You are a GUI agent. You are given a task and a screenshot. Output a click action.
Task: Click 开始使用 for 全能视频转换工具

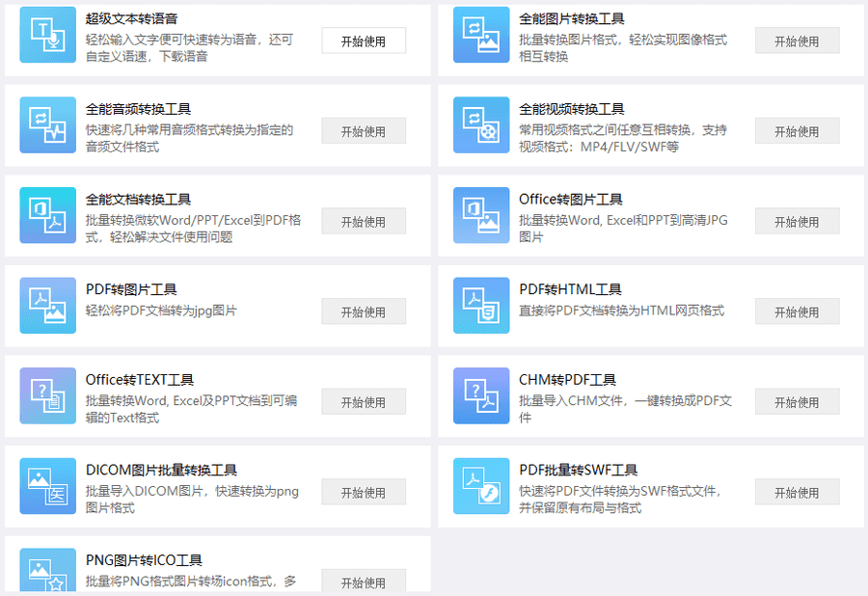point(798,131)
